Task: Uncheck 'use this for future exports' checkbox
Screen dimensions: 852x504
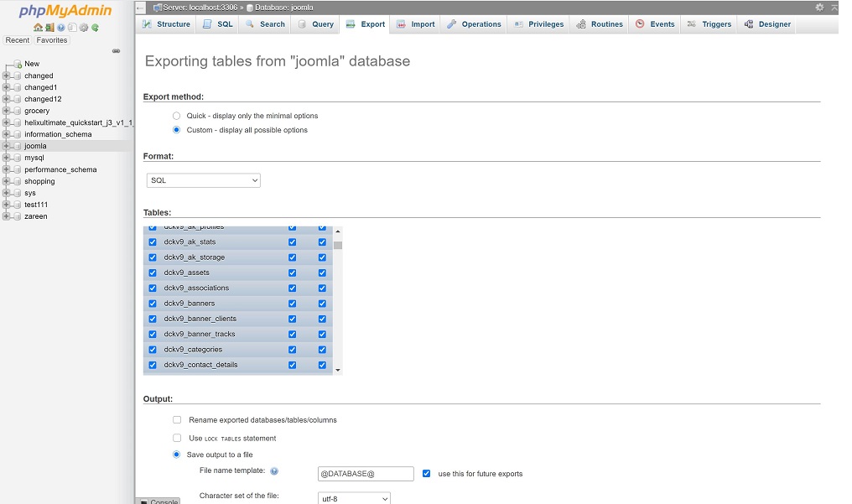Action: click(427, 474)
